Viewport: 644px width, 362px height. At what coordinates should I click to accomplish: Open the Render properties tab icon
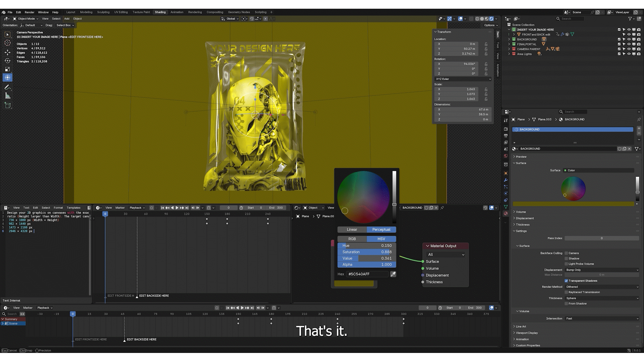point(506,129)
